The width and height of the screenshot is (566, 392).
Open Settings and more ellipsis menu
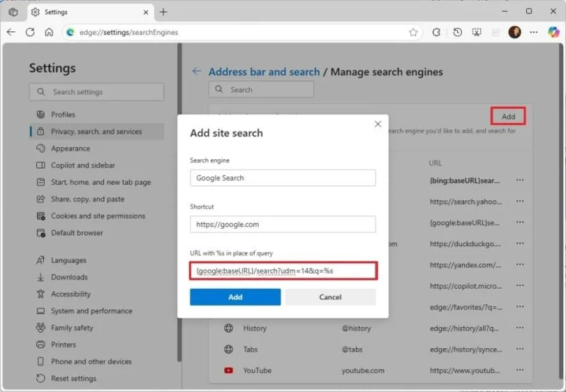point(534,33)
